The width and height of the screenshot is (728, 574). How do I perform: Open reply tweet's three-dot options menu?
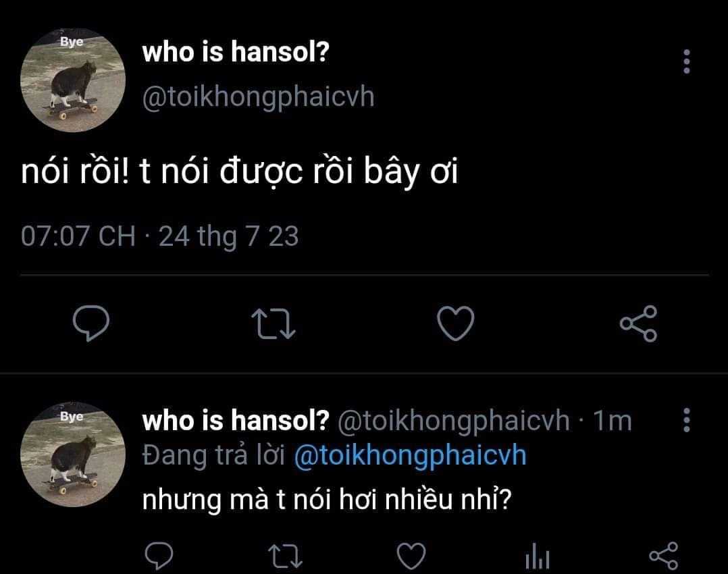click(x=687, y=420)
